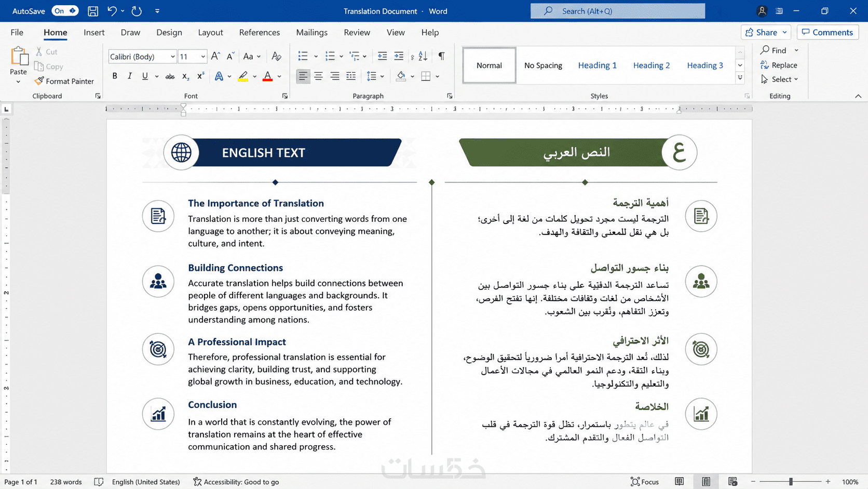Click the Search (Alt+Q) box
The image size is (868, 489).
(618, 11)
